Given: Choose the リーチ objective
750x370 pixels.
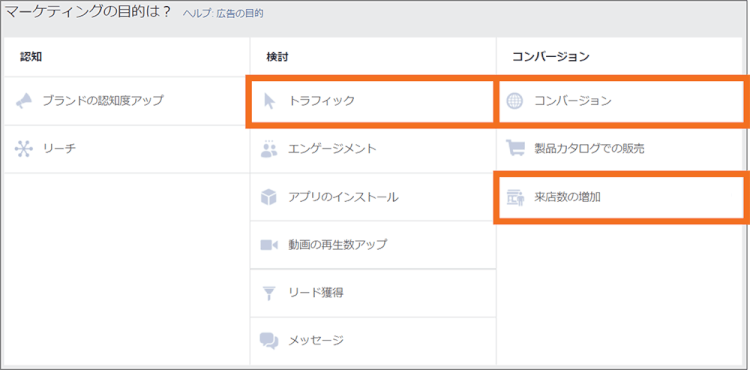Looking at the screenshot, I should [59, 149].
